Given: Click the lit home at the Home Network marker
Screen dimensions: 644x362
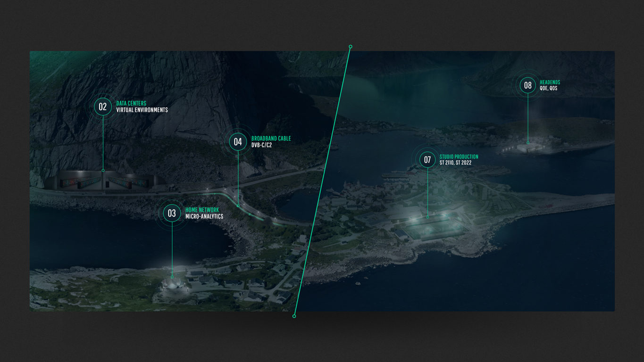Looking at the screenshot, I should point(172,285).
